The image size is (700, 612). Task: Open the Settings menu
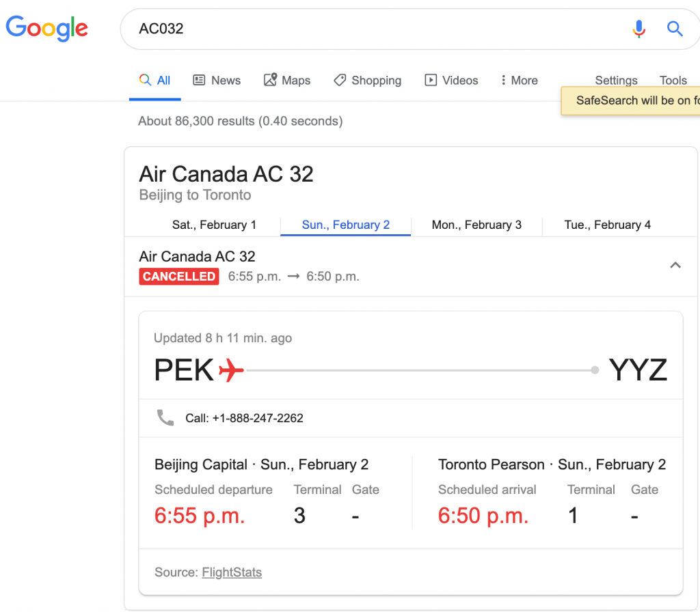pos(616,81)
